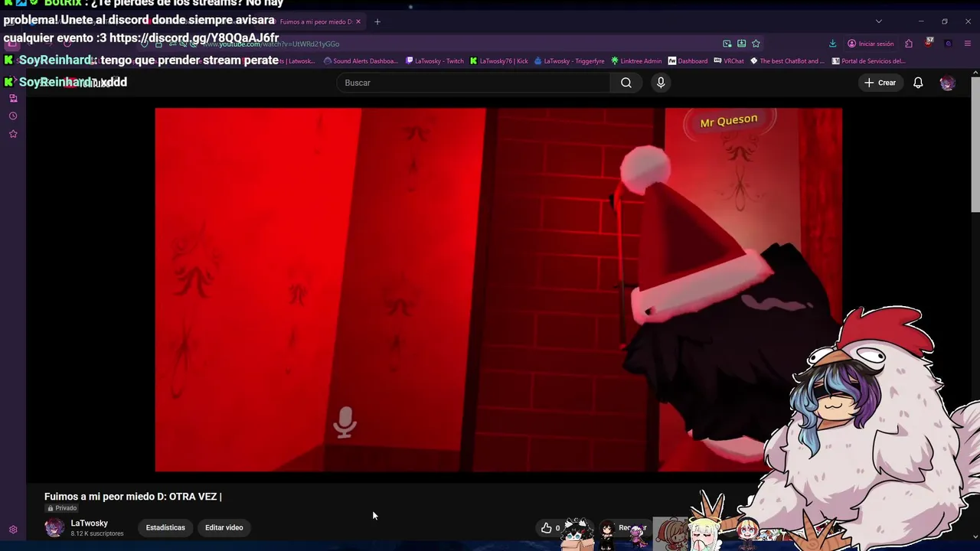Close the 'Fuimos a mi peor miedo' tab
Image resolution: width=980 pixels, height=551 pixels.
pyautogui.click(x=358, y=21)
